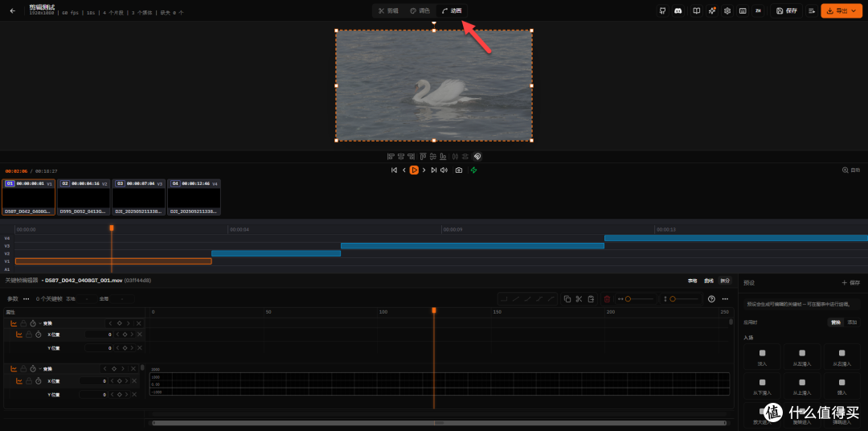
Task: Toggle the highlighted snapping icon in alignment bar
Action: 477,156
